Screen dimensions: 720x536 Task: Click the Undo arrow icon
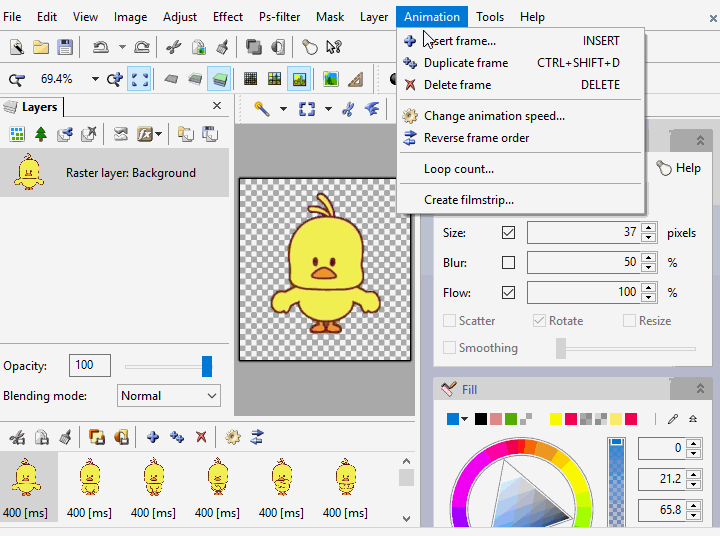(x=101, y=47)
